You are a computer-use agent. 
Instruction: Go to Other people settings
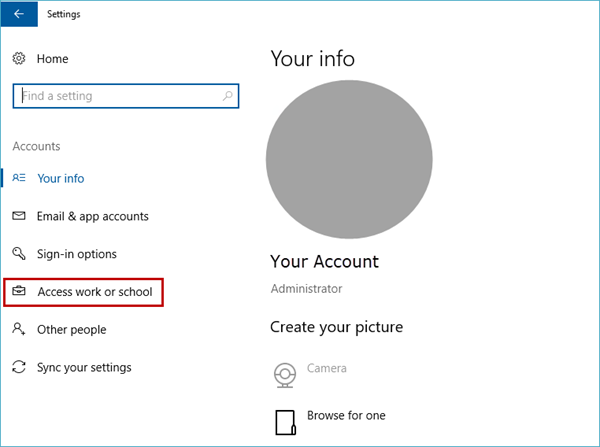71,329
